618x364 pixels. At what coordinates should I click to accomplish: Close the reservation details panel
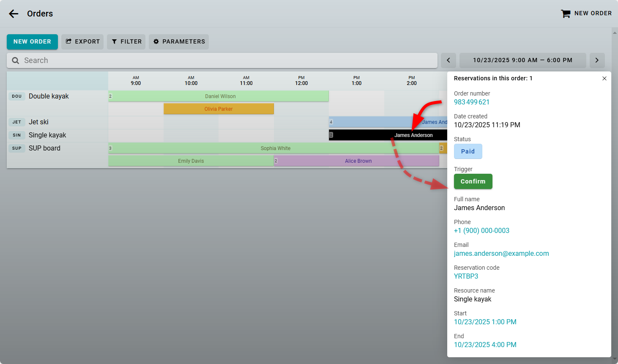[604, 79]
